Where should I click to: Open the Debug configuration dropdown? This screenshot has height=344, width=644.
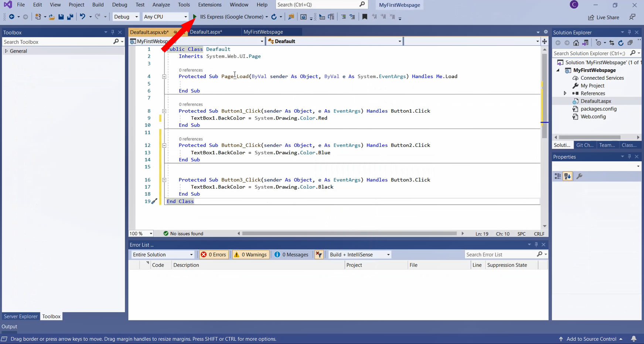coord(126,17)
